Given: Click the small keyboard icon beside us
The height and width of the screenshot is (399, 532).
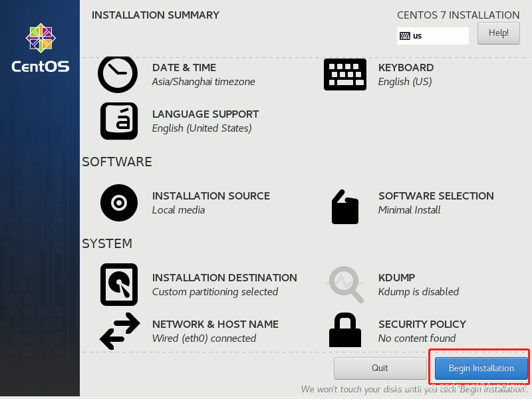Looking at the screenshot, I should click(405, 36).
